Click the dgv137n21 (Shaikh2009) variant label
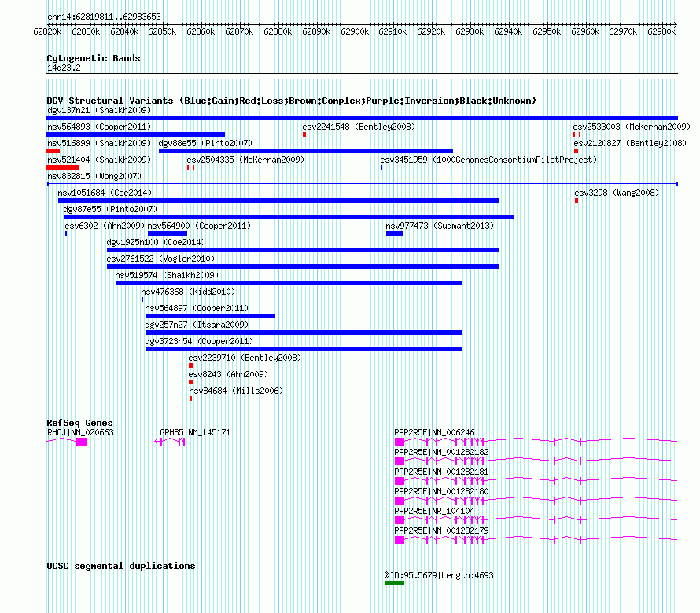The image size is (700, 613). [x=99, y=110]
